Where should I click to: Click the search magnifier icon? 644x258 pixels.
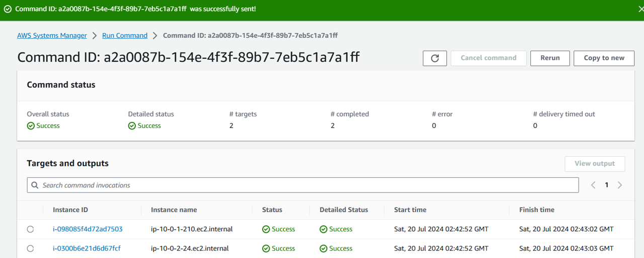pyautogui.click(x=35, y=185)
